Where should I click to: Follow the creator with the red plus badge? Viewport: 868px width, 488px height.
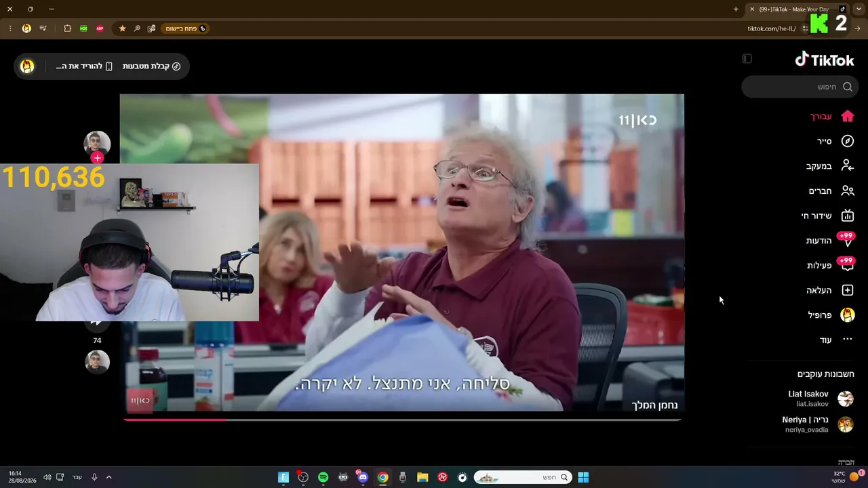point(98,158)
